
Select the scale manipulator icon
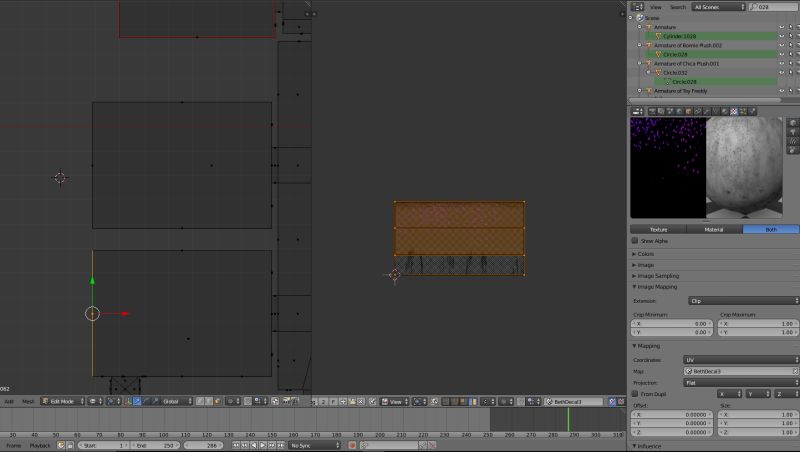155,401
